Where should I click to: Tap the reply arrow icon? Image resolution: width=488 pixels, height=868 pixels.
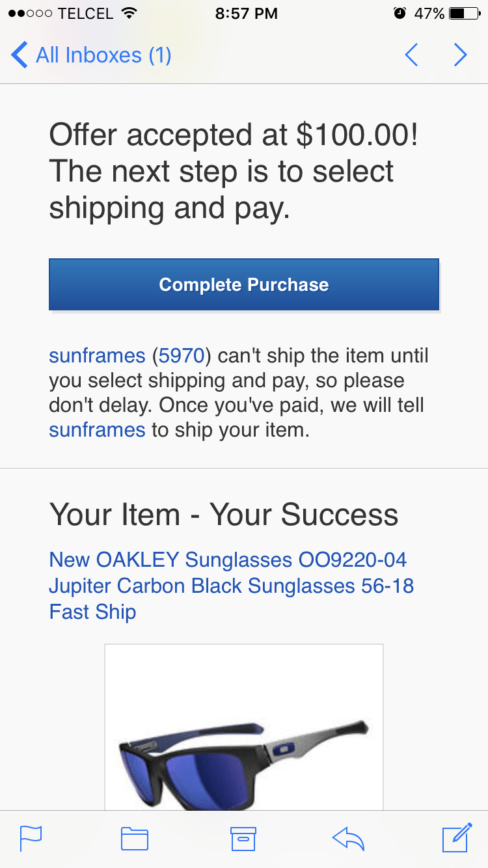[x=348, y=838]
